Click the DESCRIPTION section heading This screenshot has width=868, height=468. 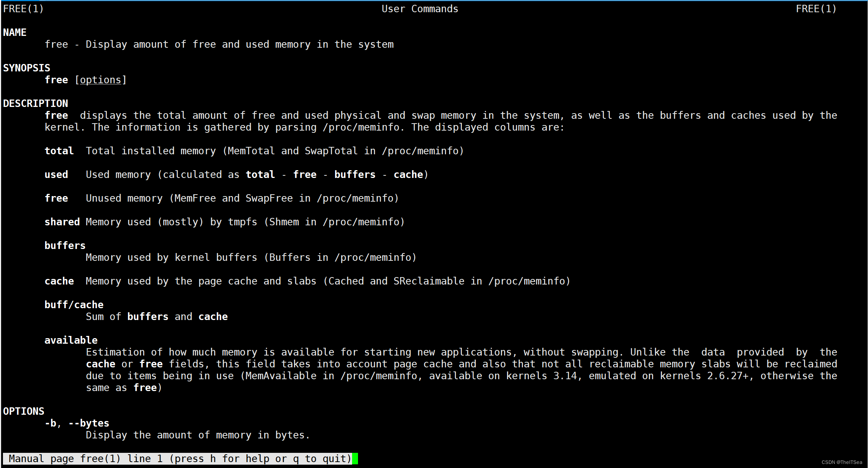click(x=36, y=104)
